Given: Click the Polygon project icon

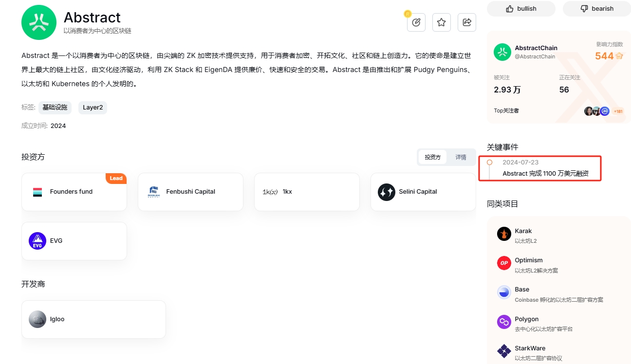Looking at the screenshot, I should click(504, 322).
